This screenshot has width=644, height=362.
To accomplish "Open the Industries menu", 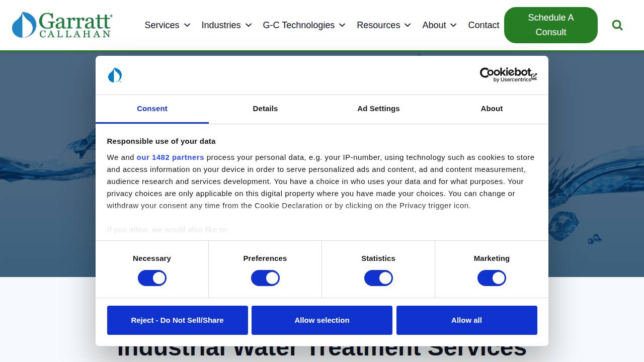I will [x=226, y=25].
